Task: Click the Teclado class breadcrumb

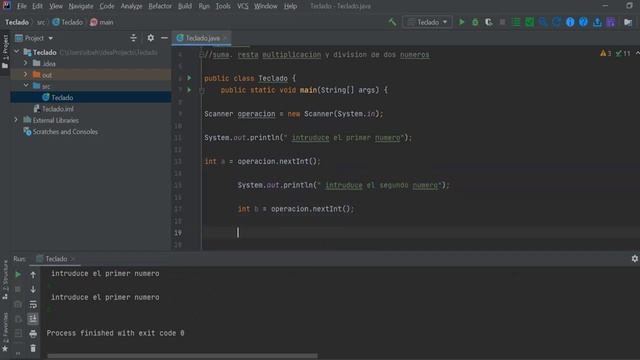Action: click(68, 22)
